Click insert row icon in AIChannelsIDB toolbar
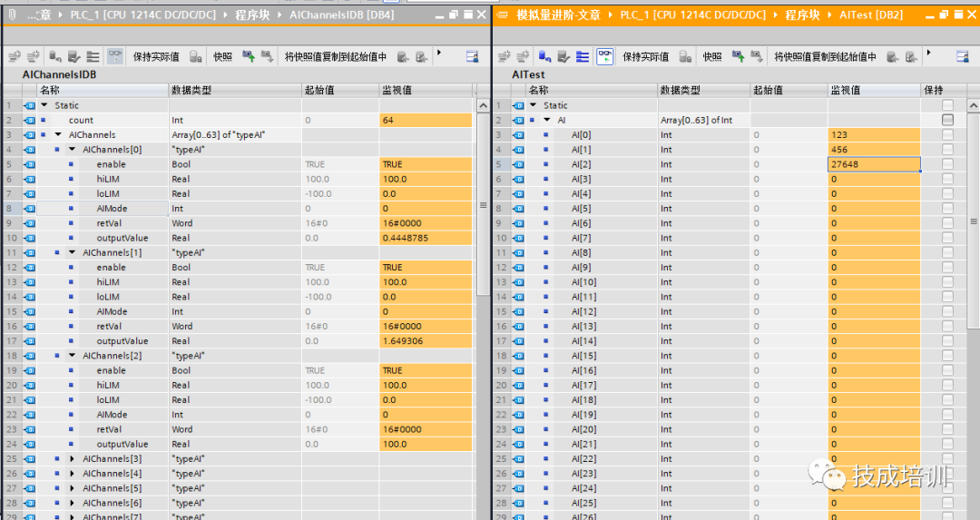The image size is (980, 520). (15, 57)
